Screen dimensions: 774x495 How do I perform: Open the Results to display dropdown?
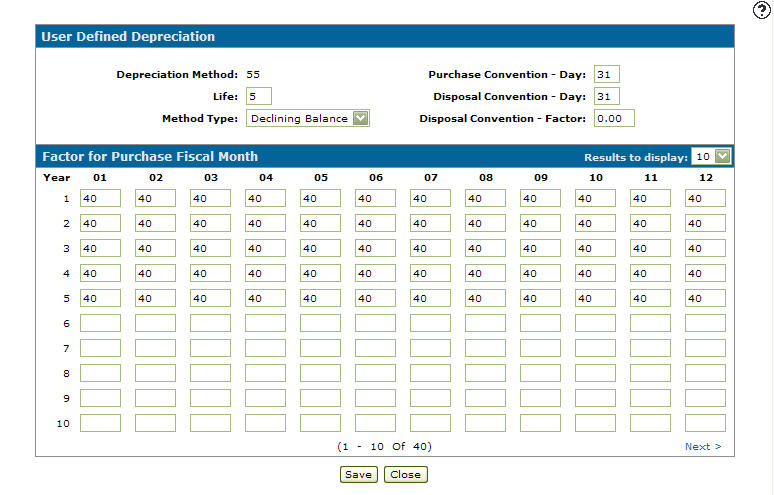711,156
